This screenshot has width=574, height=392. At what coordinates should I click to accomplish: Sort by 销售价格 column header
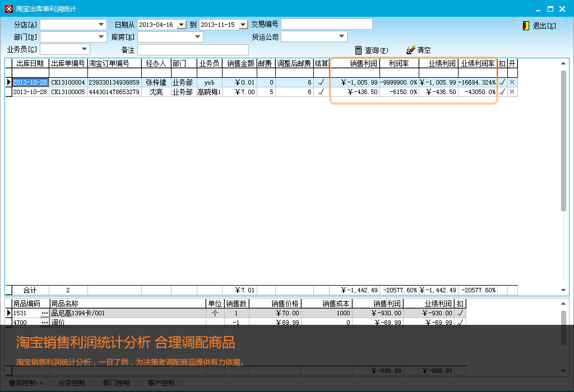click(x=275, y=304)
